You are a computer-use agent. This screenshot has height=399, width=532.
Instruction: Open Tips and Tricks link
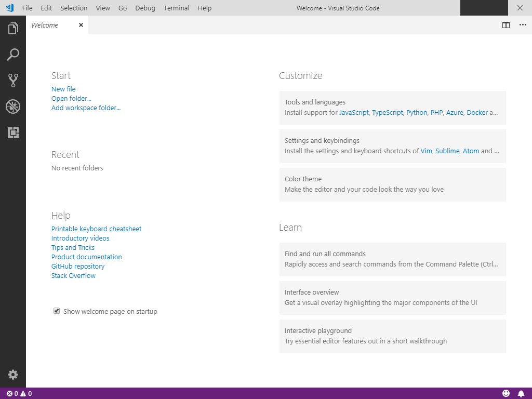[x=73, y=248]
